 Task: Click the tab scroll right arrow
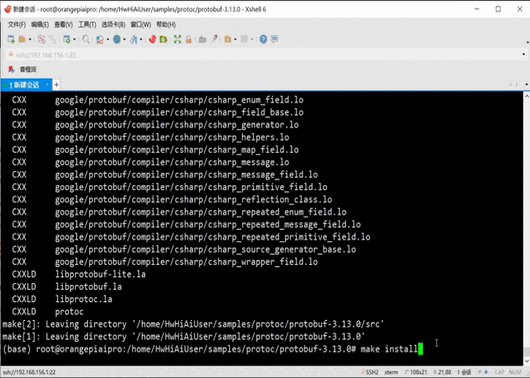tap(516, 85)
